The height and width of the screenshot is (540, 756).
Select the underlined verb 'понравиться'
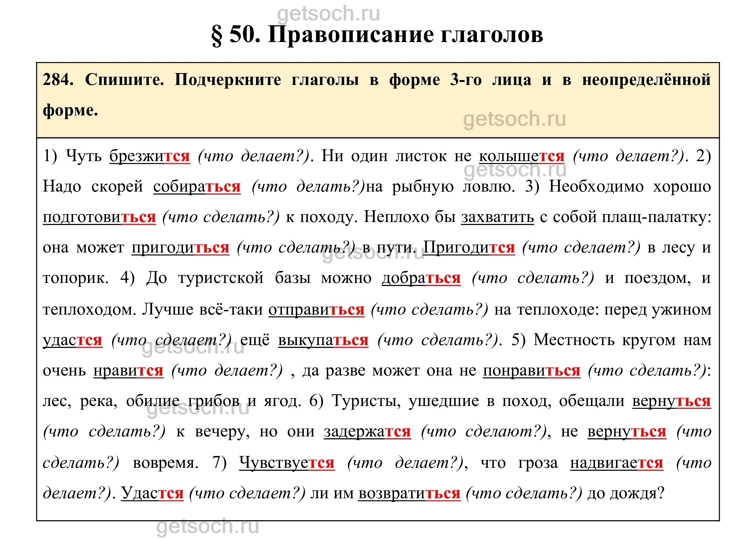tap(531, 370)
